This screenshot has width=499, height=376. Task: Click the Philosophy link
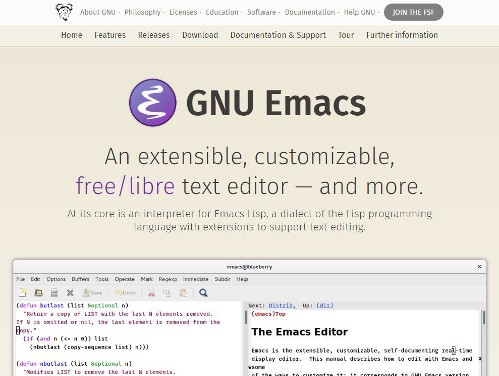pos(142,12)
